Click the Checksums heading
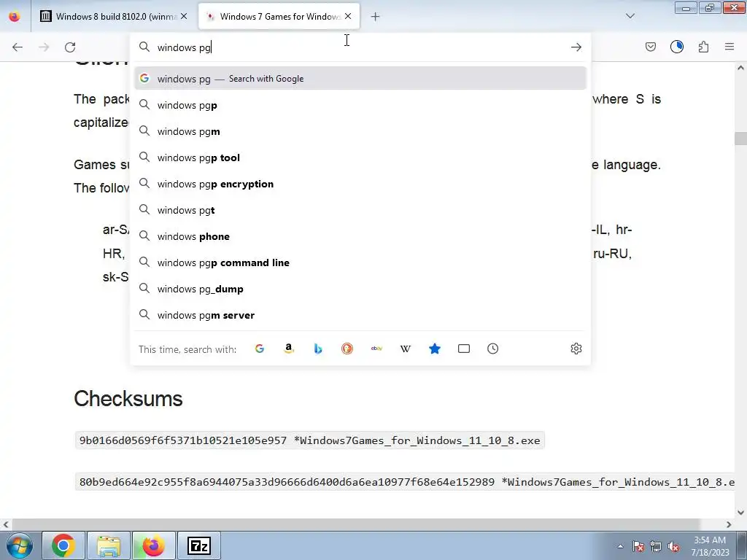 pos(128,399)
